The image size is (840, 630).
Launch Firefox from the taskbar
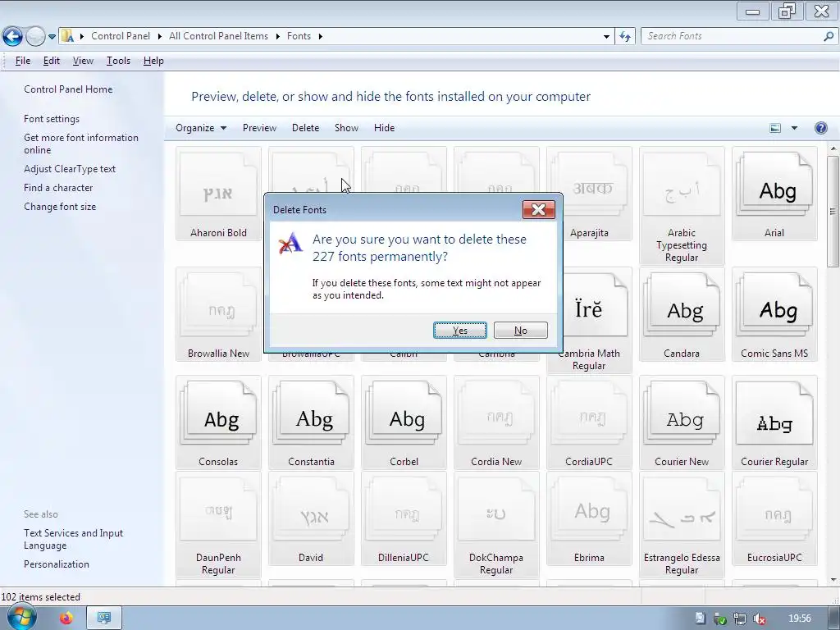66,619
